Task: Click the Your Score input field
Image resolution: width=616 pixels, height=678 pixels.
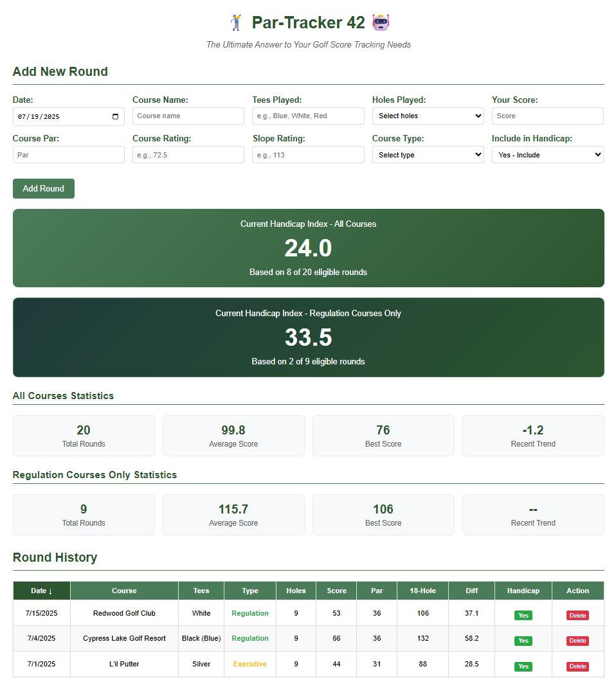Action: (547, 116)
